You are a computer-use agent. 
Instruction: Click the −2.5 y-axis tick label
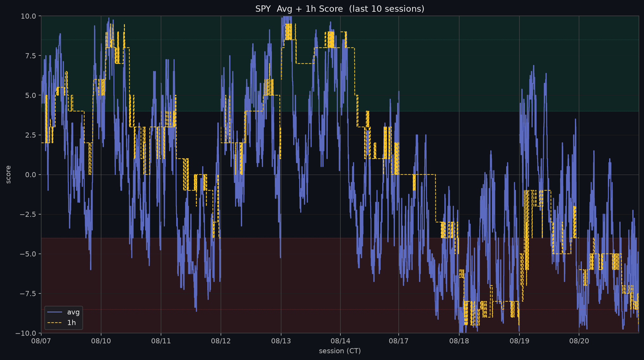pos(28,214)
